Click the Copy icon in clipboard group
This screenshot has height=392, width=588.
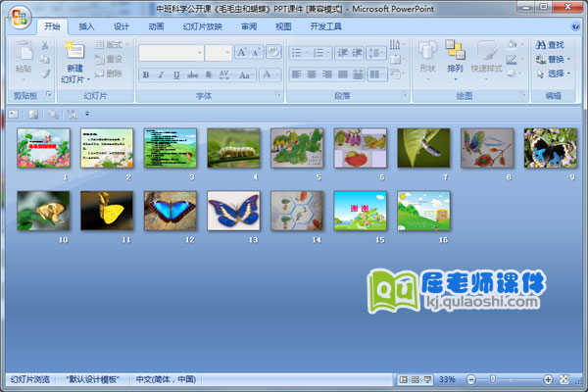(x=45, y=59)
